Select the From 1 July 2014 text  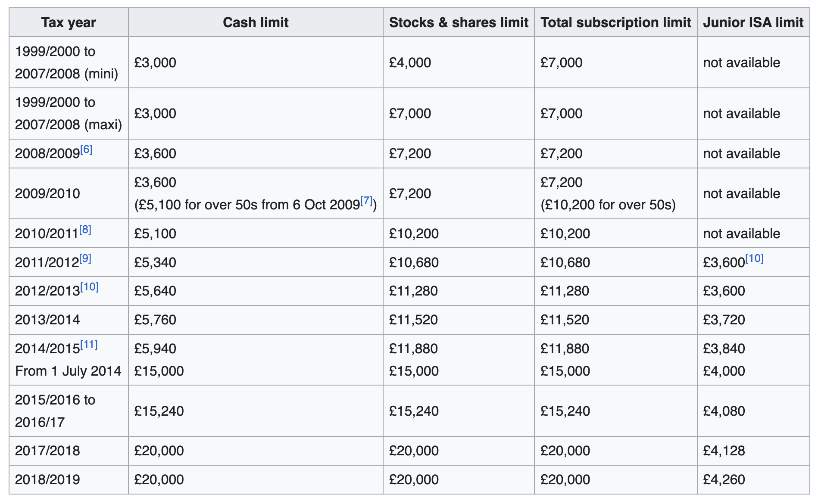point(68,371)
